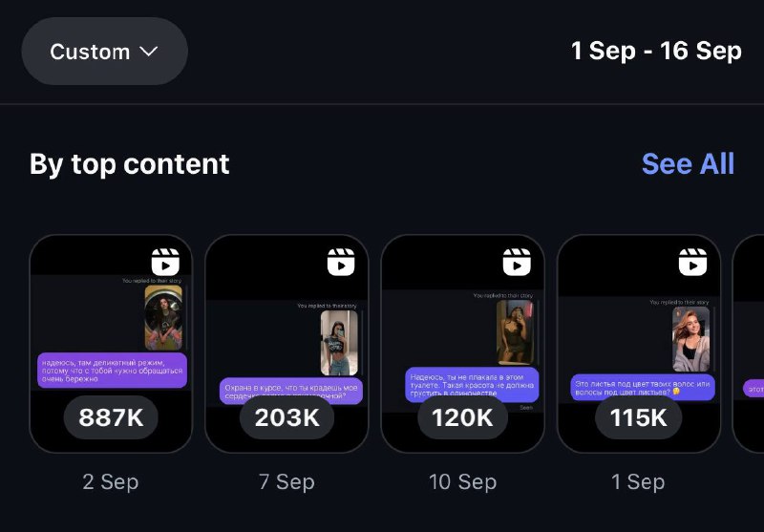The height and width of the screenshot is (532, 764).
Task: Click the story photo in the 10 Sep reel
Action: [515, 332]
